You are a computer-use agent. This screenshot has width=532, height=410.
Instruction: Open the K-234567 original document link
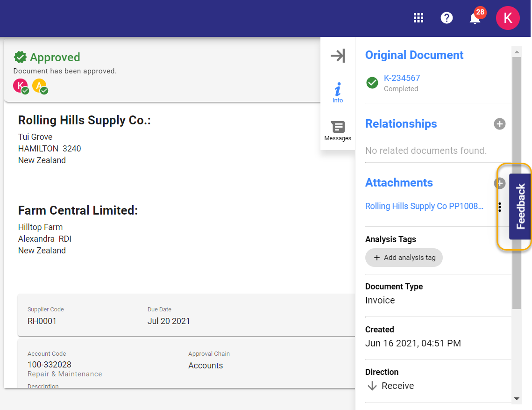[402, 78]
